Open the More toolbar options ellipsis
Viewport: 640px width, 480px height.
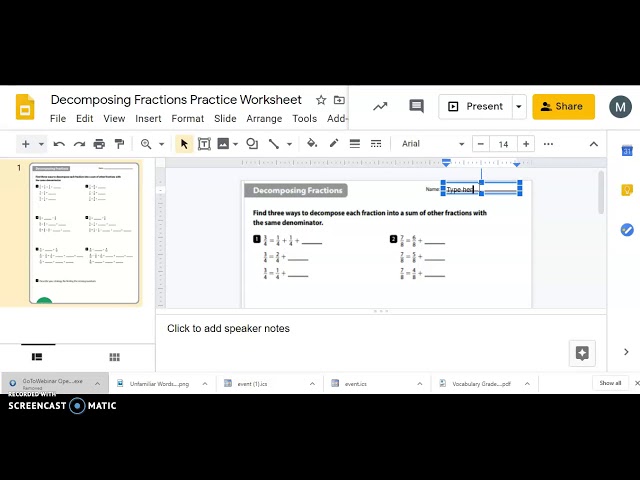pos(548,144)
